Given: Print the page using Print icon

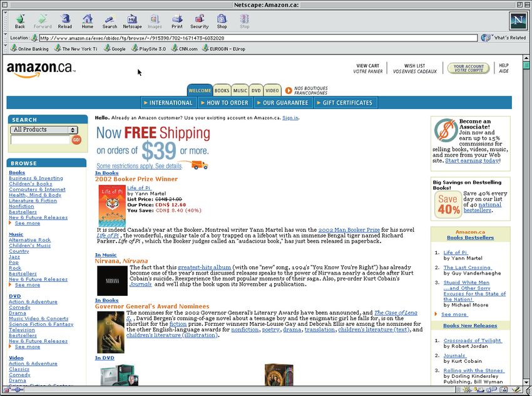Looking at the screenshot, I should click(x=176, y=21).
